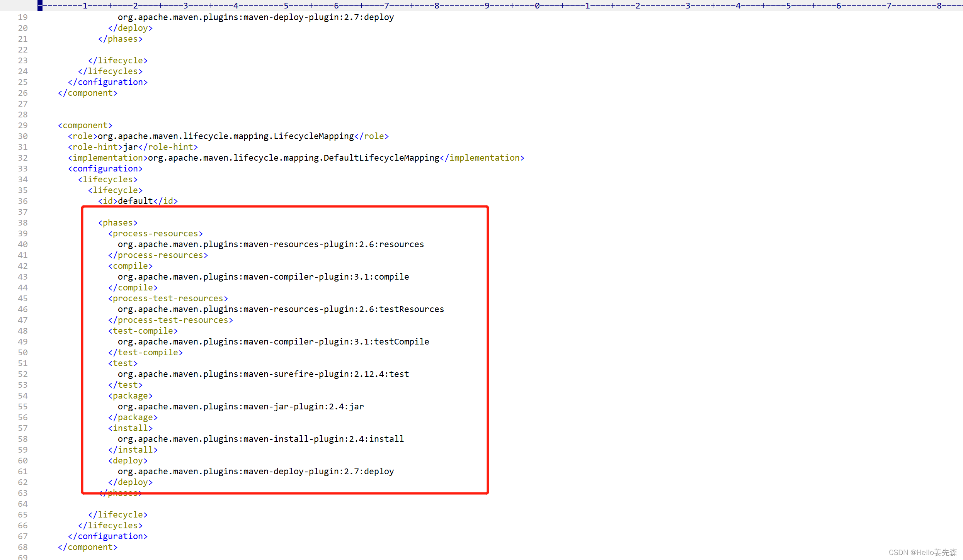This screenshot has height=560, width=963.
Task: Click the </component> tag on line 68
Action: coord(88,547)
